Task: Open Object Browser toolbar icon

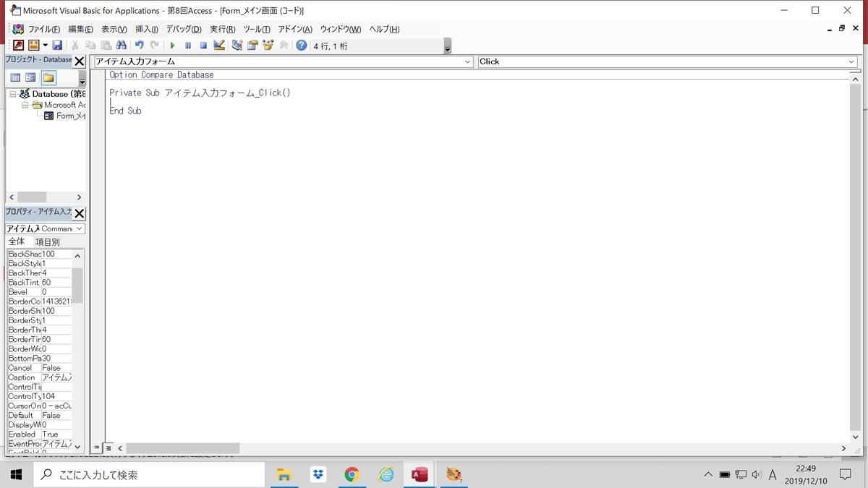Action: [x=268, y=46]
